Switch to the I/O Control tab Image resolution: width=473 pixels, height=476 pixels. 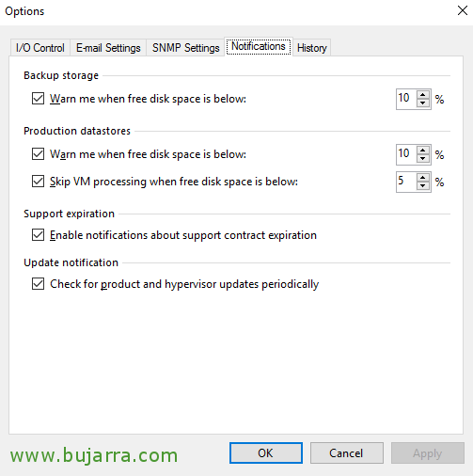point(40,48)
